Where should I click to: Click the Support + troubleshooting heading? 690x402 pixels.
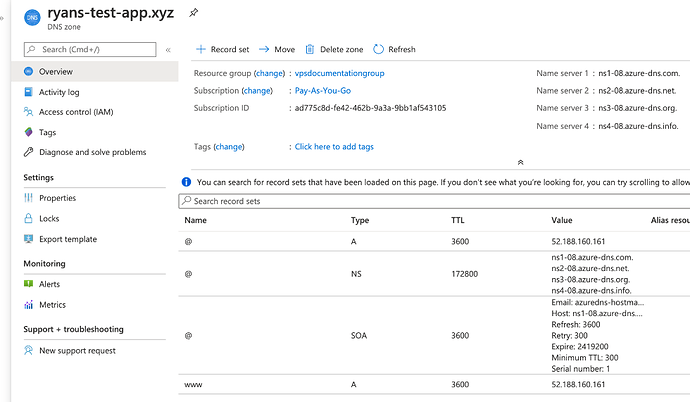tap(73, 329)
